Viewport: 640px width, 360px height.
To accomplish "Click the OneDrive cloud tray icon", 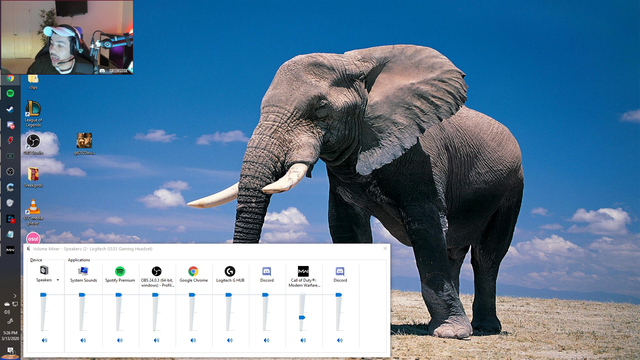I will (x=7, y=304).
